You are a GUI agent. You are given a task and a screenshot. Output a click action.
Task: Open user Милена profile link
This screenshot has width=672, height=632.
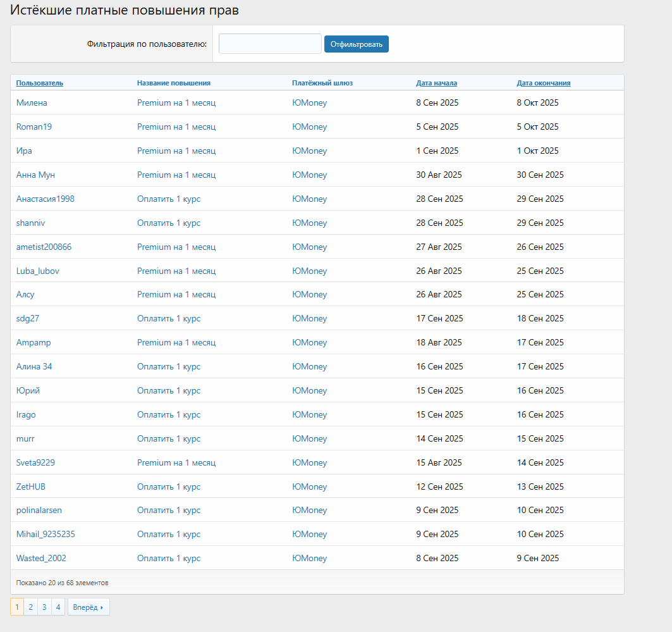coord(32,102)
